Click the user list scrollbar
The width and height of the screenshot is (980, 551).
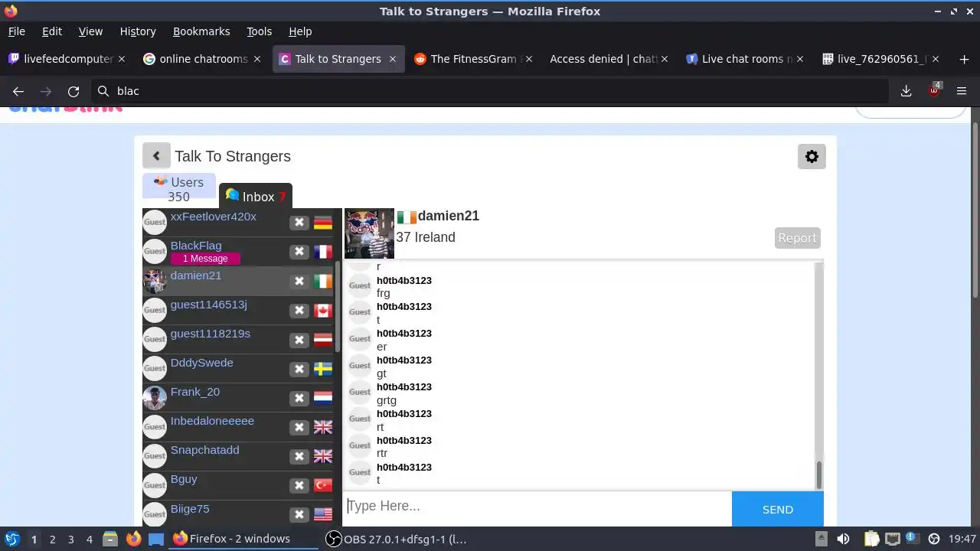pyautogui.click(x=338, y=306)
